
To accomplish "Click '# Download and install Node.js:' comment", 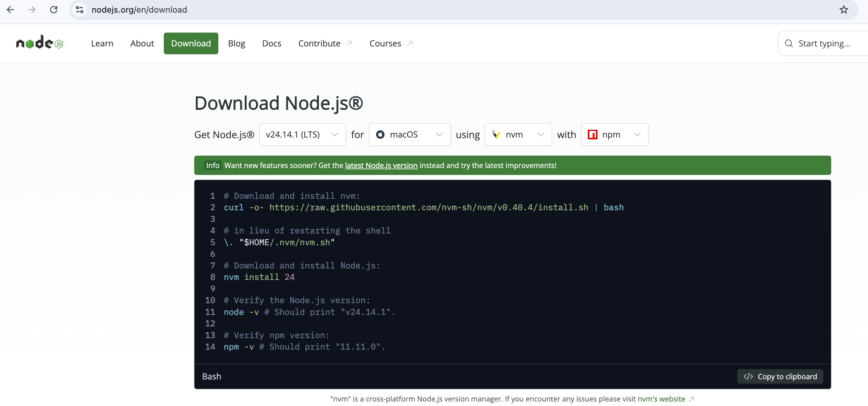I will click(x=302, y=265).
